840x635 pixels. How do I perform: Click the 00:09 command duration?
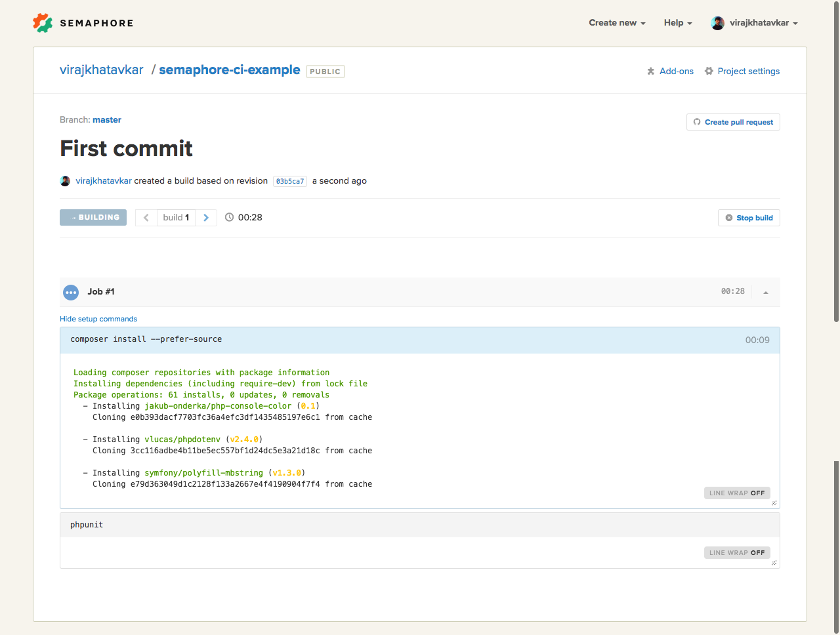tap(757, 340)
